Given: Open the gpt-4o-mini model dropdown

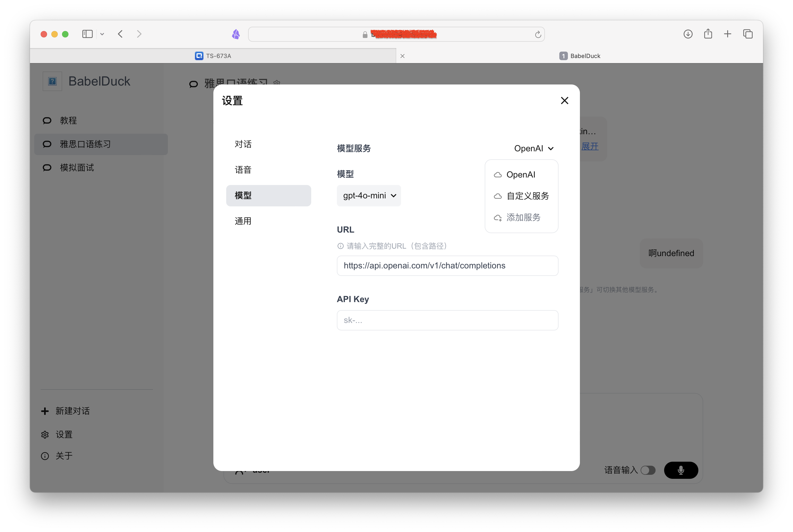Looking at the screenshot, I should point(369,195).
